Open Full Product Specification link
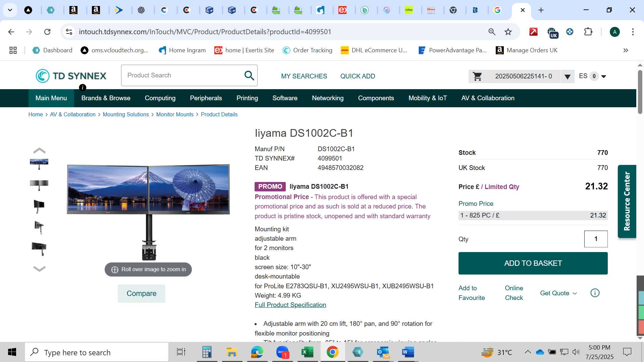 tap(290, 305)
